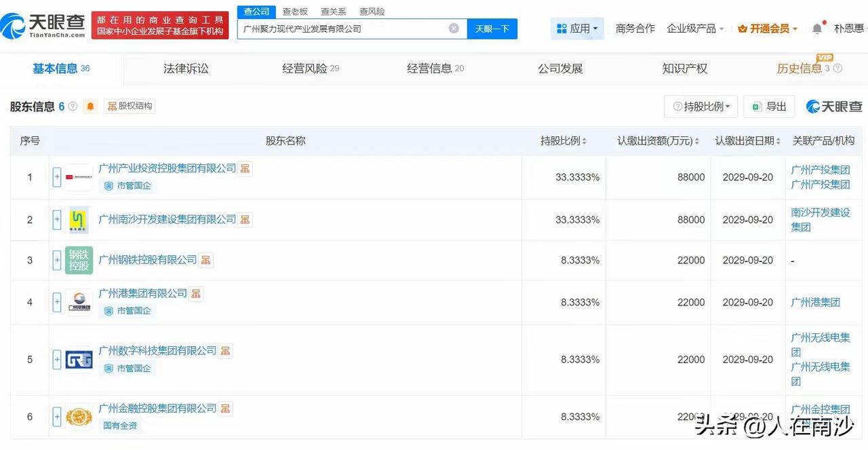Viewport: 868px width, 450px height.
Task: Open the 经营风险 tab
Action: pos(311,69)
